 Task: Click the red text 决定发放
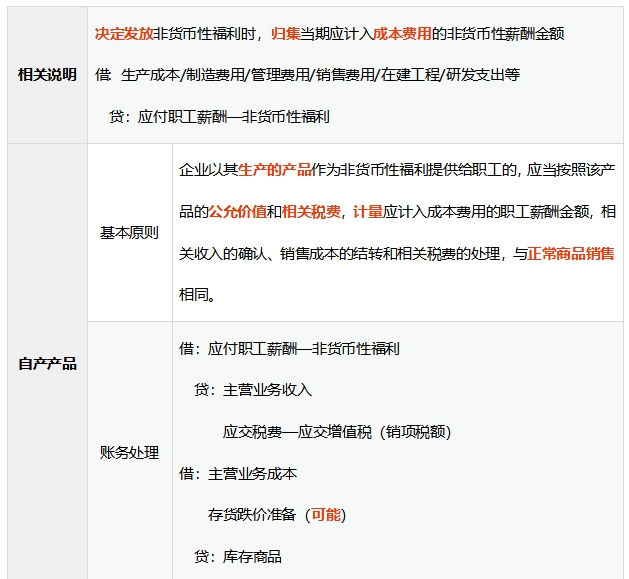click(124, 33)
